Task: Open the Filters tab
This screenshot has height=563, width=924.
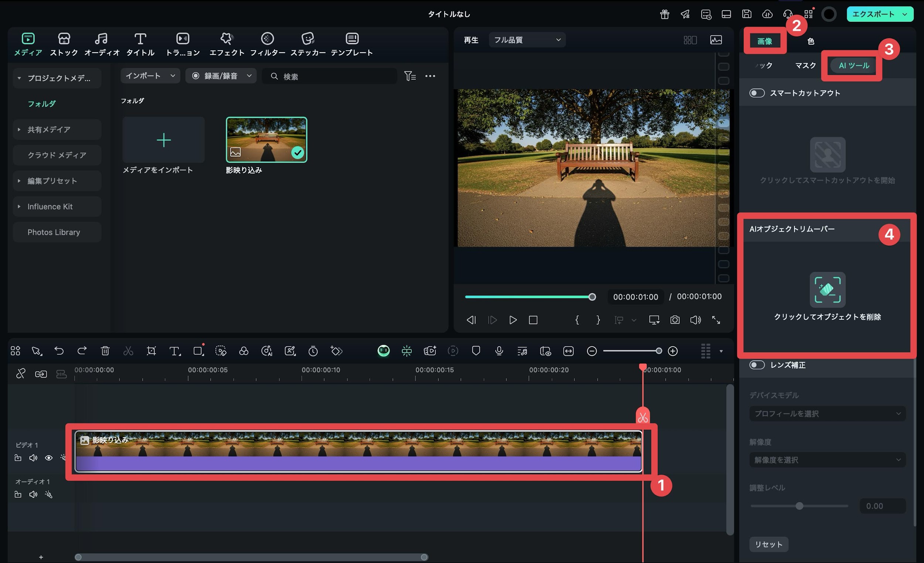Action: click(x=267, y=44)
